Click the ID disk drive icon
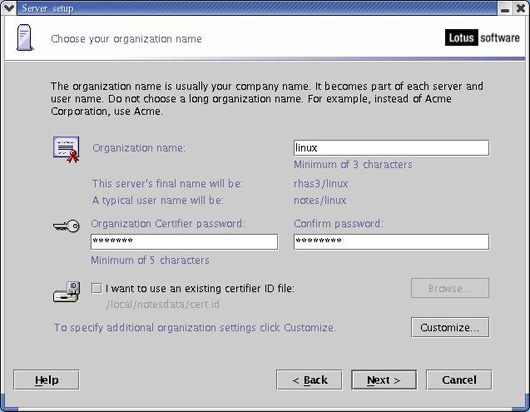The height and width of the screenshot is (412, 530). point(67,291)
